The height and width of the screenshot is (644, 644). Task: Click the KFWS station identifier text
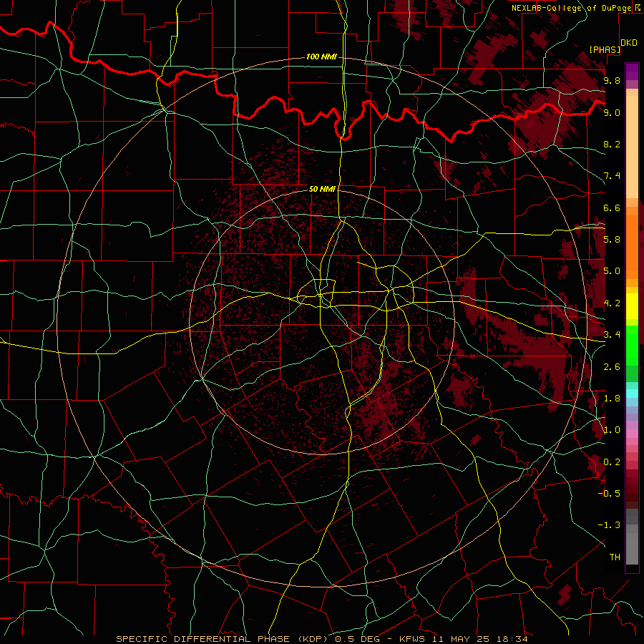[x=411, y=639]
